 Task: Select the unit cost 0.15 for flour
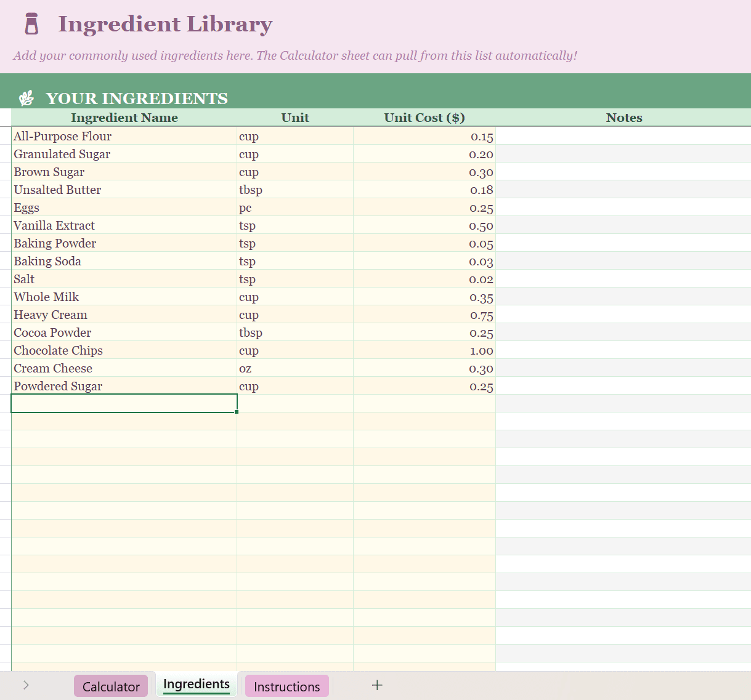point(424,136)
